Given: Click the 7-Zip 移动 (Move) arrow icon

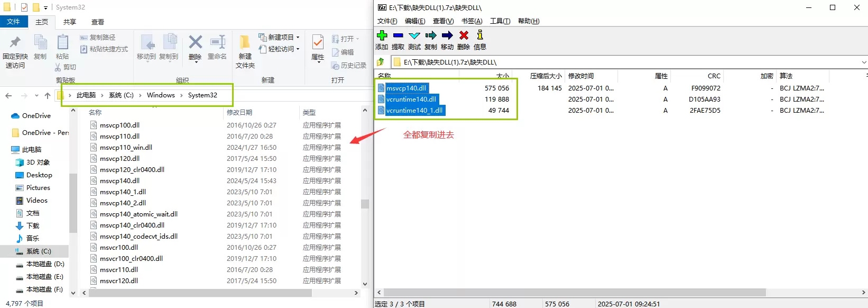Looking at the screenshot, I should point(447,35).
